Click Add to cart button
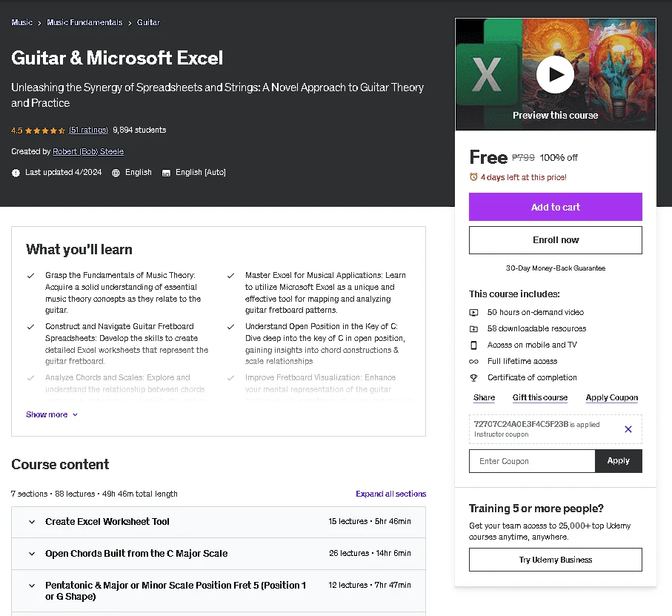The image size is (672, 616). pos(556,207)
